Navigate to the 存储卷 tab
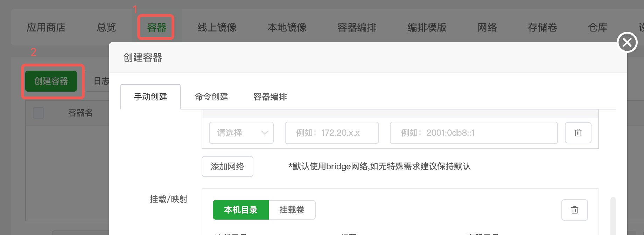The image size is (644, 235). coord(542,27)
